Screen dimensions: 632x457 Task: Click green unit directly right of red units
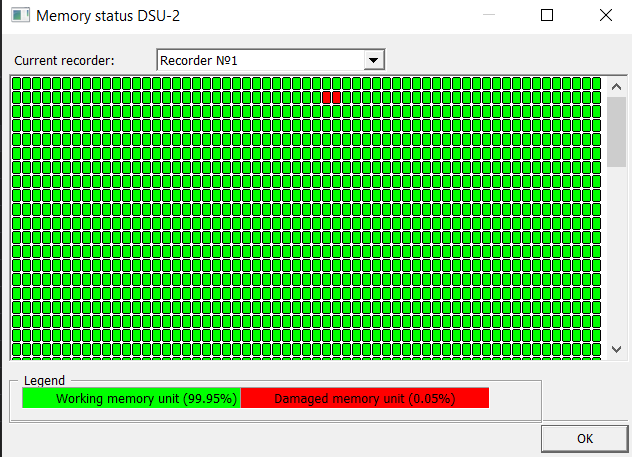coord(347,97)
